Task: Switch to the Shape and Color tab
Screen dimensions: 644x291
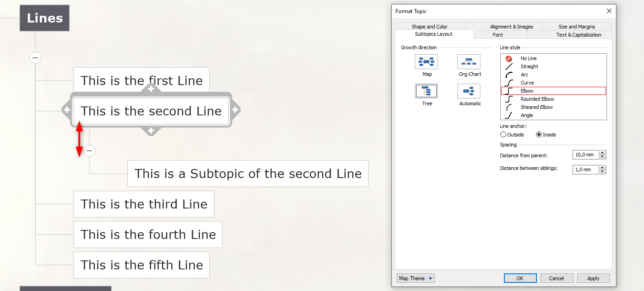Action: 429,27
